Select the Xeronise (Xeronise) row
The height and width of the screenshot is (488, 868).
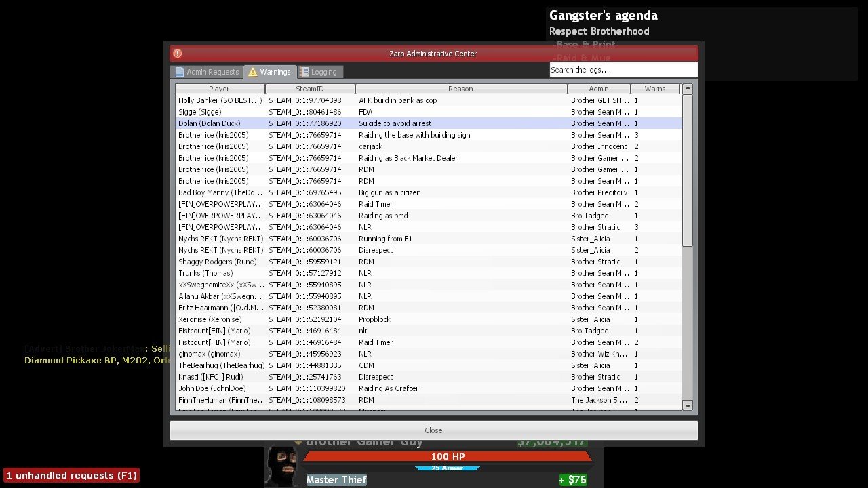click(x=428, y=319)
